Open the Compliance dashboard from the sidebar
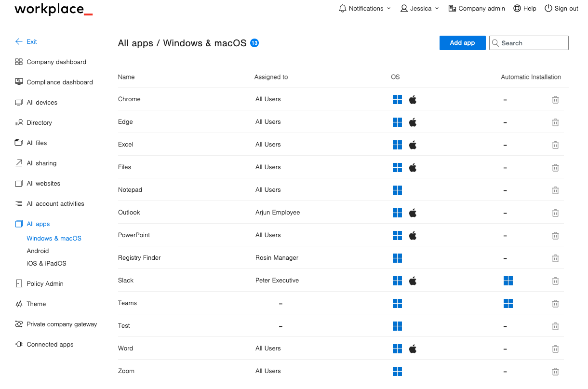Screen dimensions: 588x389 point(59,82)
